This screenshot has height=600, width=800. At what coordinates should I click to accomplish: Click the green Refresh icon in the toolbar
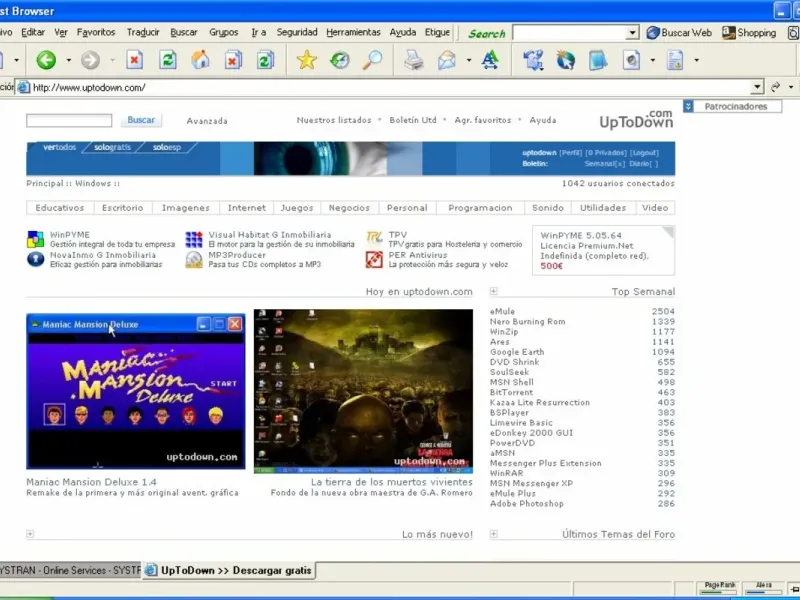168,61
